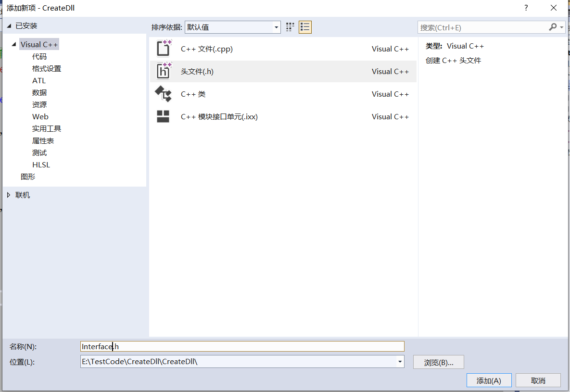Switch to small icons view
The width and height of the screenshot is (570, 392).
pos(290,27)
